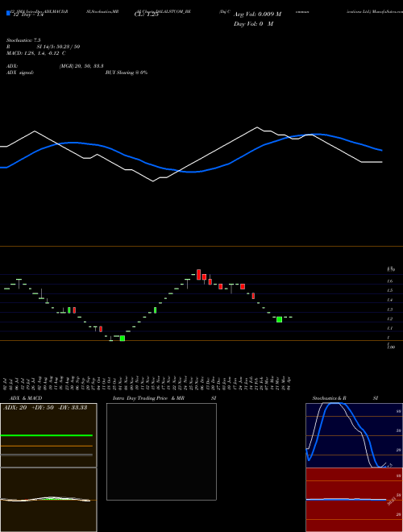Click the '1.6' price axis label

pyautogui.click(x=390, y=281)
